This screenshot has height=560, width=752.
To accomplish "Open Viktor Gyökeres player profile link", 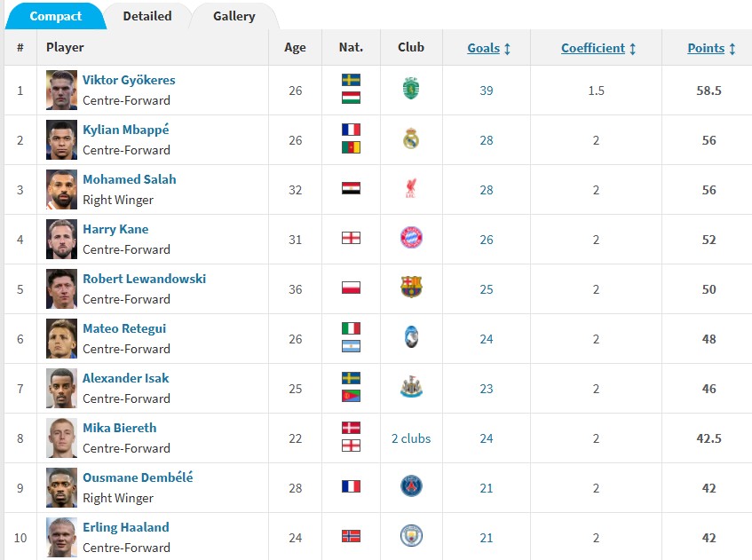I will tap(129, 80).
